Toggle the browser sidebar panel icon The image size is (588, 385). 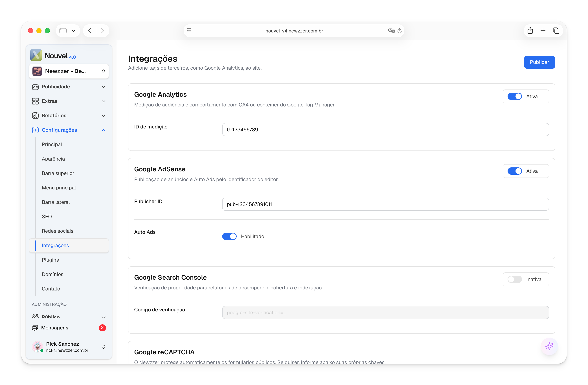[63, 31]
